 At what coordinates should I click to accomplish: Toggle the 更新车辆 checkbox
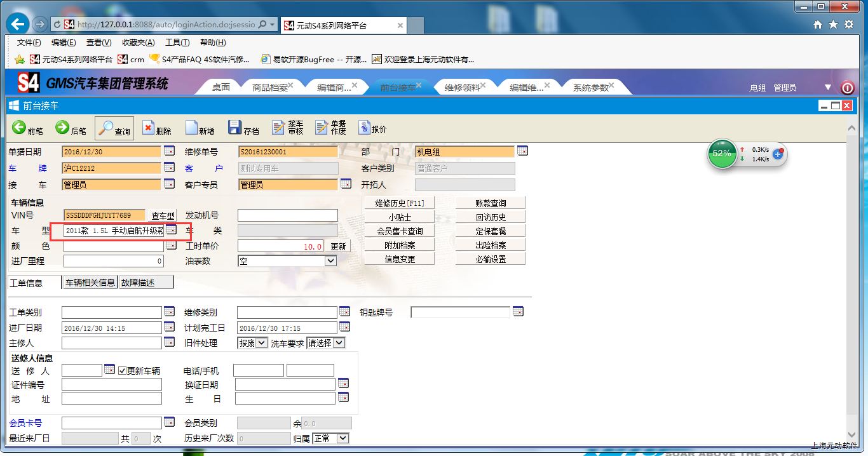click(x=123, y=370)
